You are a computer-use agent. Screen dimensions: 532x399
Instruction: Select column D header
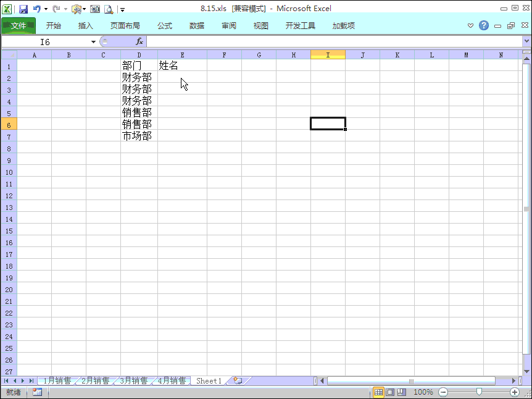[139, 55]
